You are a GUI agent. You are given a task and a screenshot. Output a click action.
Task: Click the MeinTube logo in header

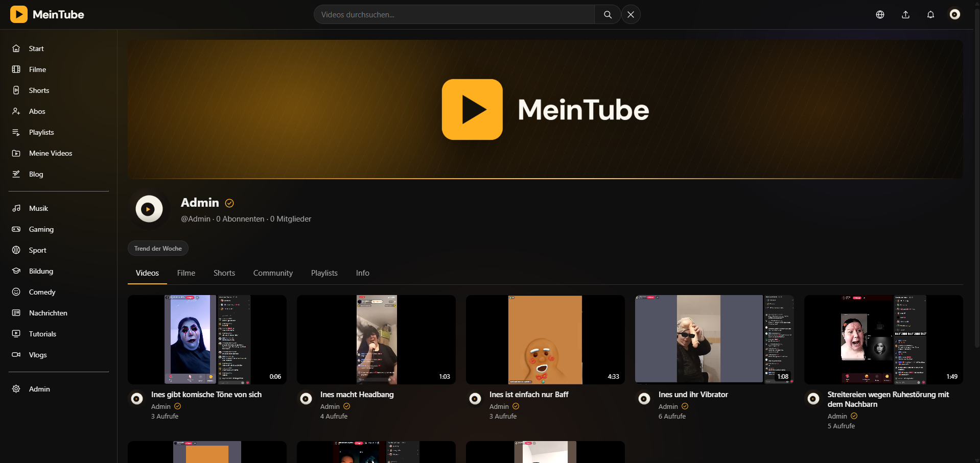47,14
